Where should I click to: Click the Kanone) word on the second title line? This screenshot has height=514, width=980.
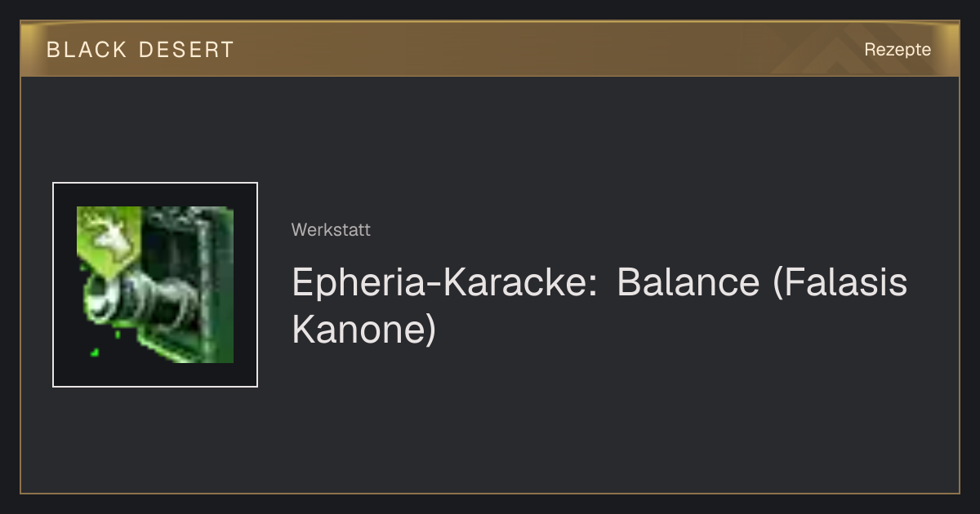click(364, 330)
